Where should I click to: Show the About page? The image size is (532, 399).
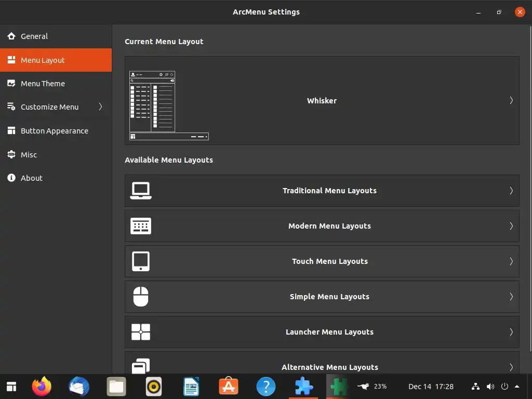[56, 178]
